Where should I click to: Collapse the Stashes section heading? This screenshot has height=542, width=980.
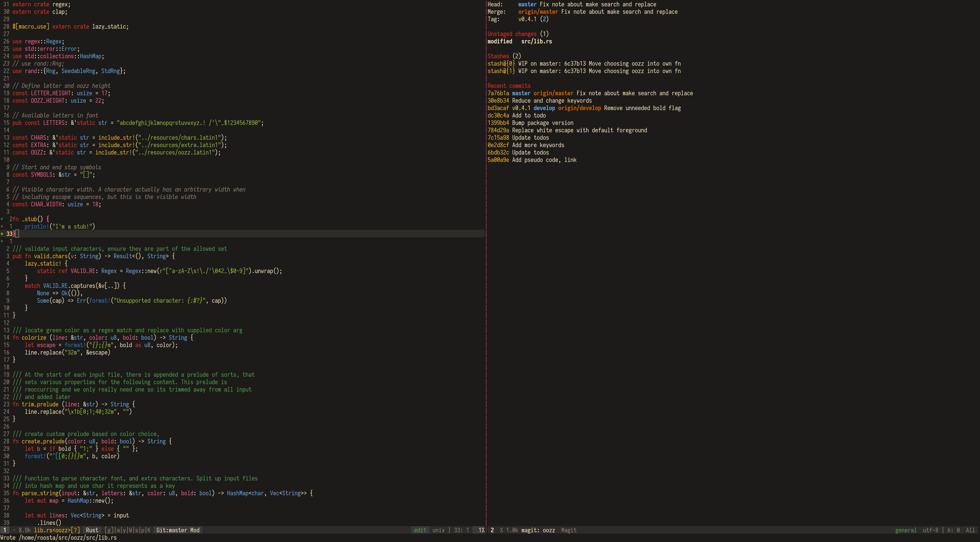[x=498, y=56]
